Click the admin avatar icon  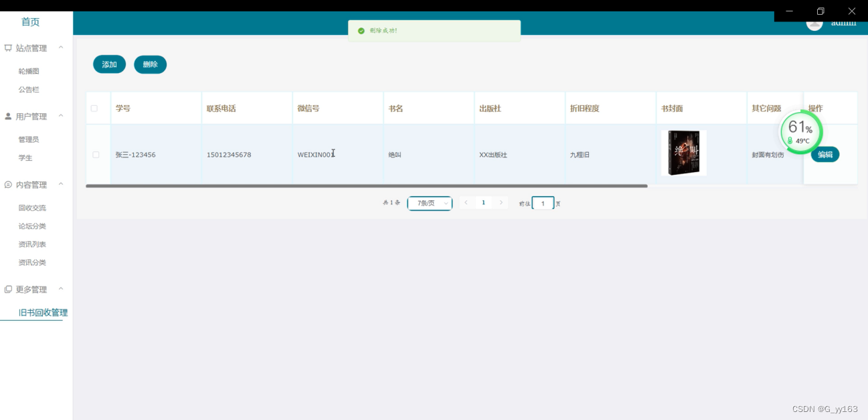pos(814,23)
